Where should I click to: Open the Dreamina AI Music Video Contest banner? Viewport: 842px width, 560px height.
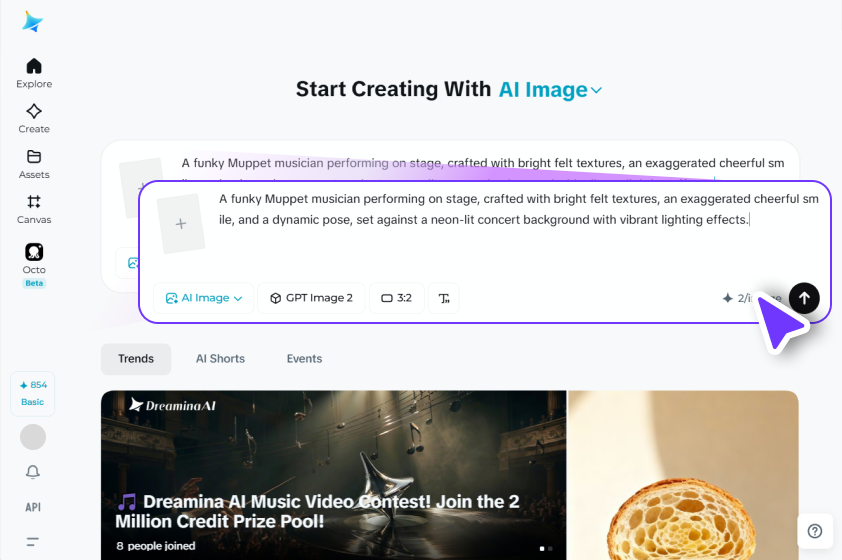[x=333, y=475]
